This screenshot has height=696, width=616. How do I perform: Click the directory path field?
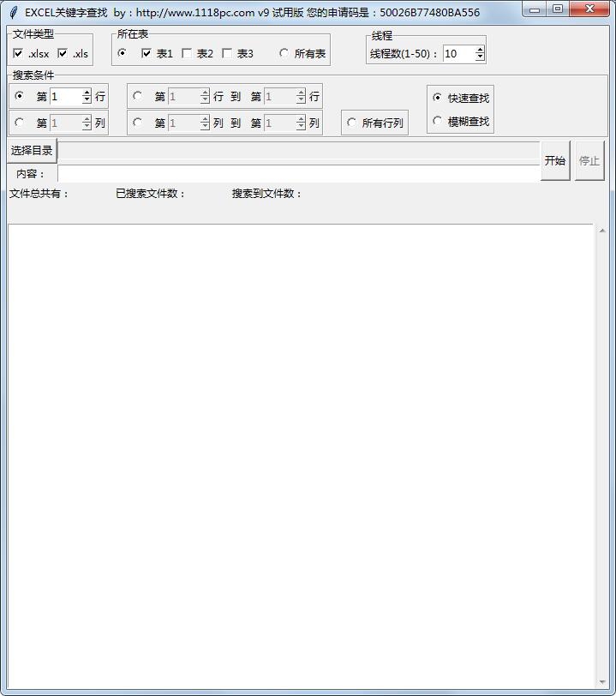pyautogui.click(x=299, y=151)
